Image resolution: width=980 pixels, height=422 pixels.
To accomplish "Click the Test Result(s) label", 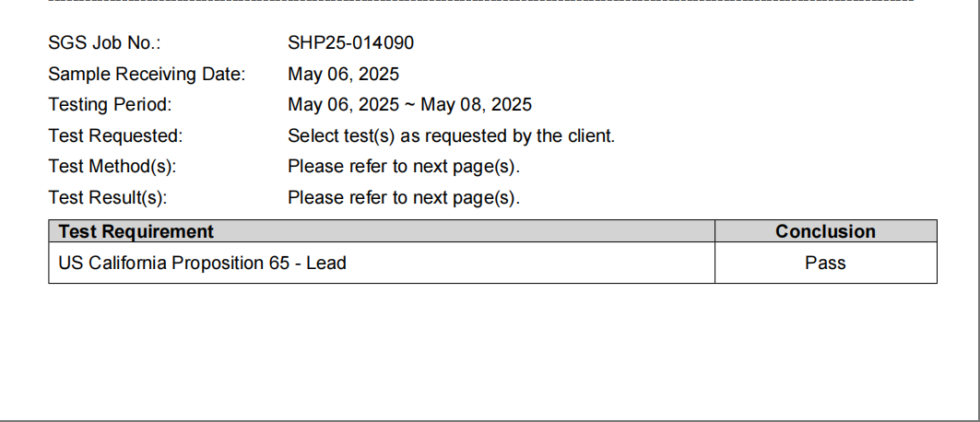I will click(x=108, y=197).
